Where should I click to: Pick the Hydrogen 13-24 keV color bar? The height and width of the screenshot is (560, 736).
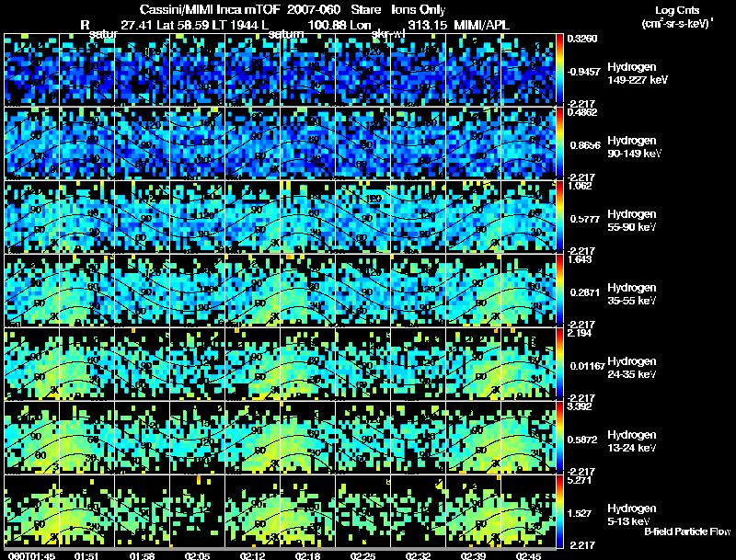(559, 438)
